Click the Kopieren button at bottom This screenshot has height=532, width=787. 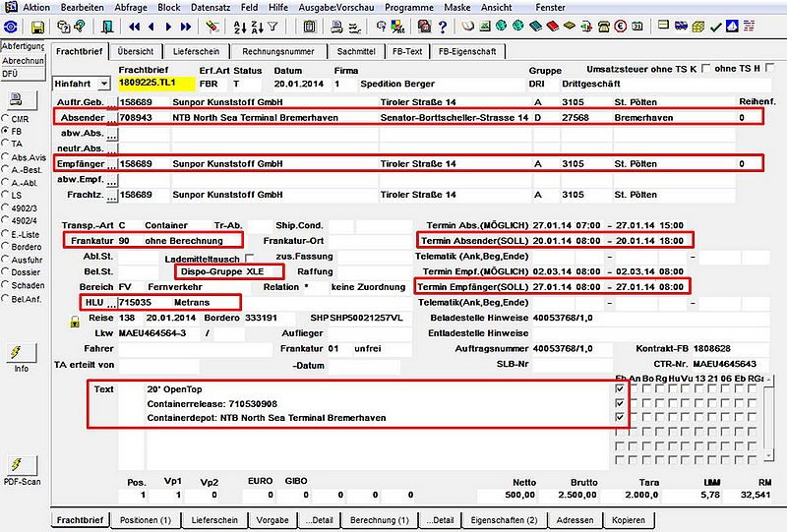click(x=628, y=520)
